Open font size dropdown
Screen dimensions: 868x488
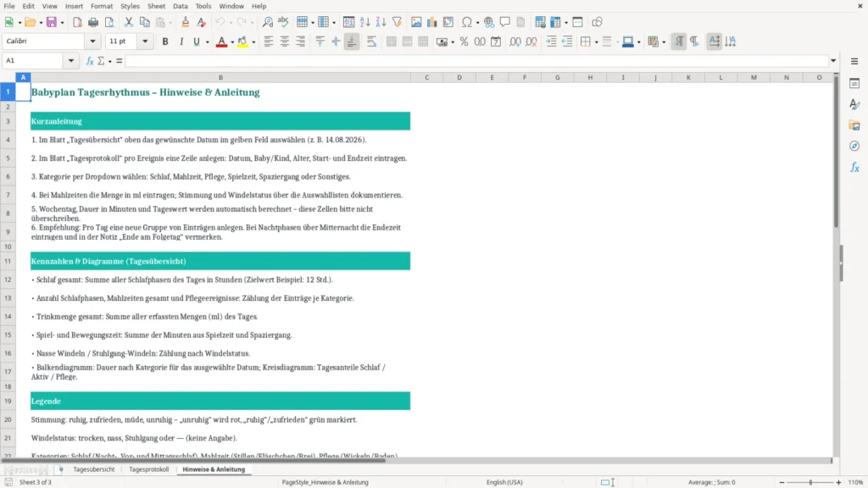click(145, 41)
